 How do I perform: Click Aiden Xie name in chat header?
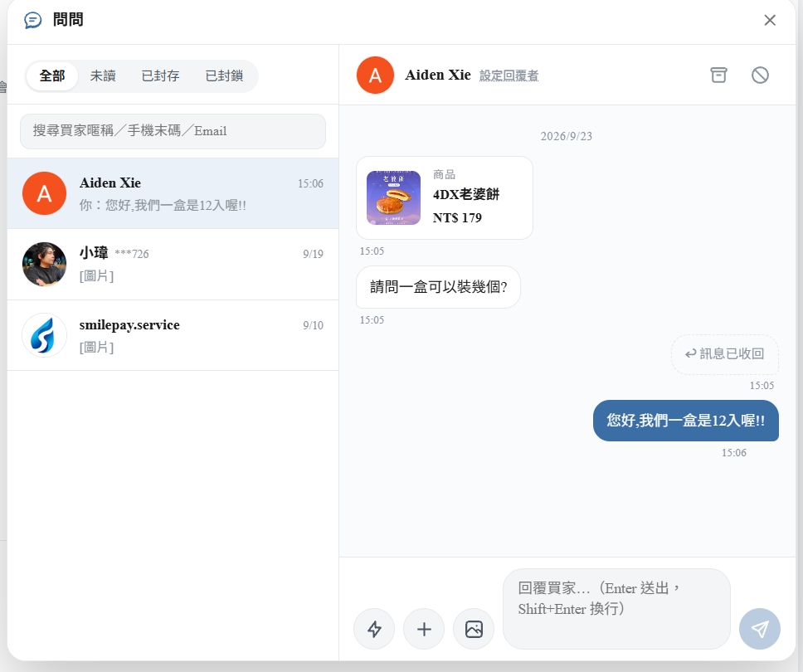[x=438, y=75]
